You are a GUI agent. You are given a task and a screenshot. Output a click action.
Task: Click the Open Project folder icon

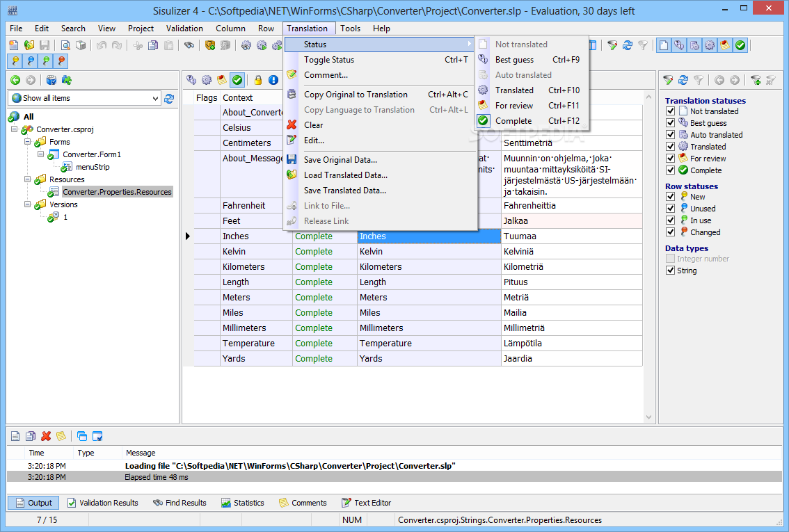coord(29,45)
